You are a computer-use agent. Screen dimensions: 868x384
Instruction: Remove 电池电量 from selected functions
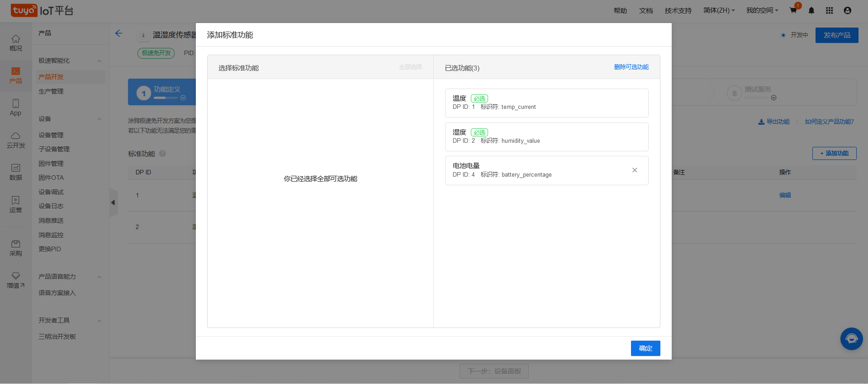pos(635,170)
